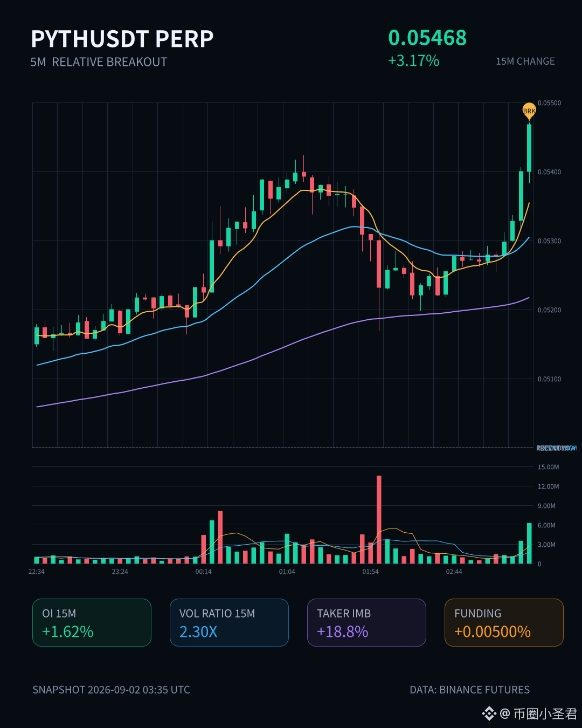Screen dimensions: 582x728
Task: Click the DATA: BINANCE FUTURES text
Action: 469,690
